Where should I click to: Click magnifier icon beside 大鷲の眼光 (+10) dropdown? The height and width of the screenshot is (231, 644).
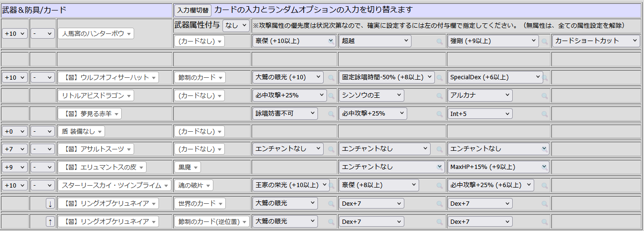tap(331, 77)
